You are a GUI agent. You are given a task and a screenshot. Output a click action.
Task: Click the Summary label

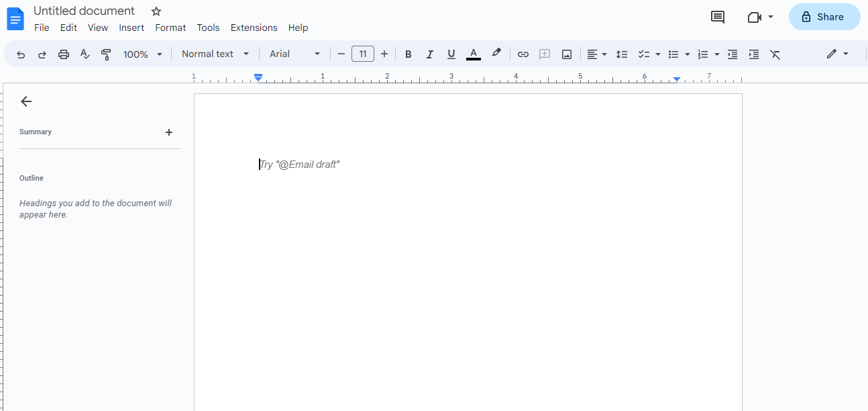(36, 132)
